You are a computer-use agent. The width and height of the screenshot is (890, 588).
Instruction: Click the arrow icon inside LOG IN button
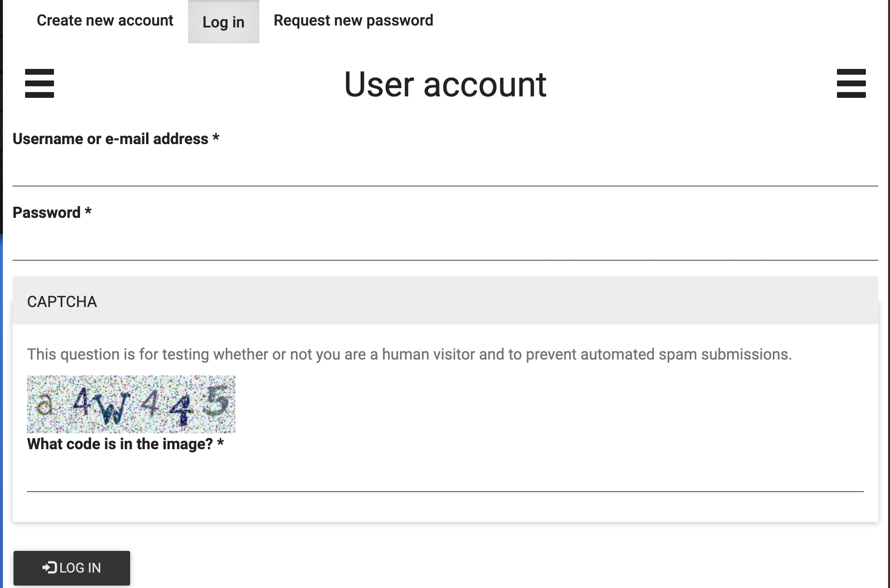click(50, 568)
